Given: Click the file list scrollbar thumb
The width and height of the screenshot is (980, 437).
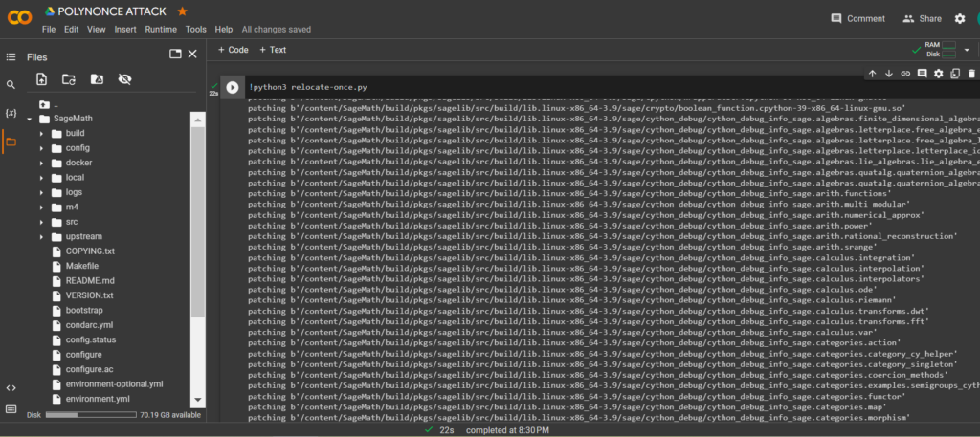Looking at the screenshot, I should click(x=197, y=222).
